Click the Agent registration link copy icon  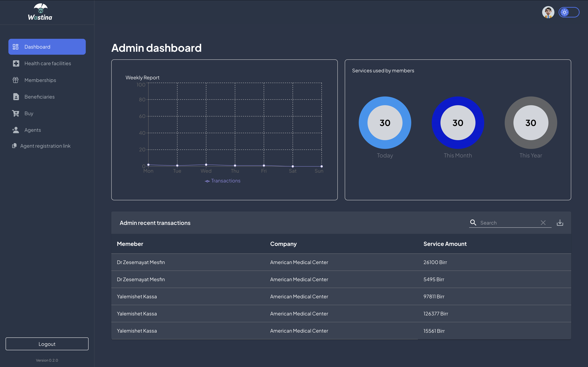click(x=15, y=146)
